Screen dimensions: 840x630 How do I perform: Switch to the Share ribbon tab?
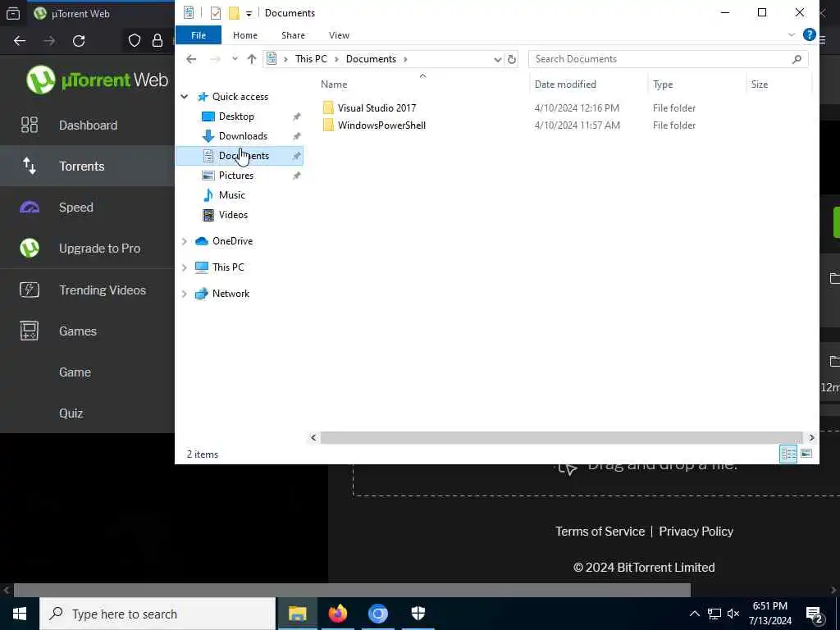pyautogui.click(x=293, y=35)
